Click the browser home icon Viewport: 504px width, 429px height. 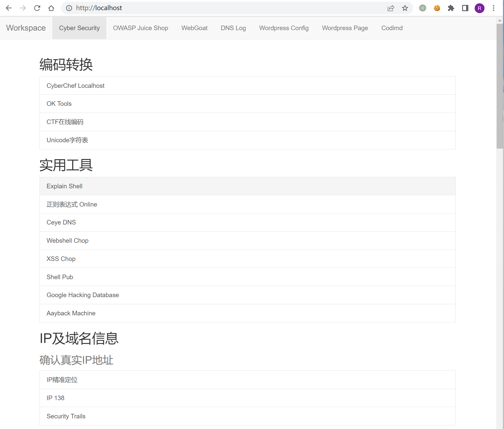[x=51, y=8]
